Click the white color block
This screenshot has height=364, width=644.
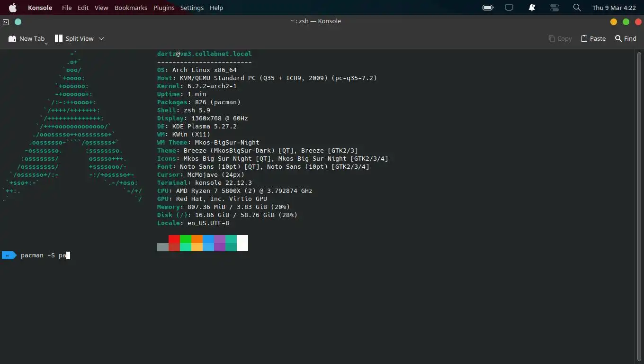click(242, 243)
